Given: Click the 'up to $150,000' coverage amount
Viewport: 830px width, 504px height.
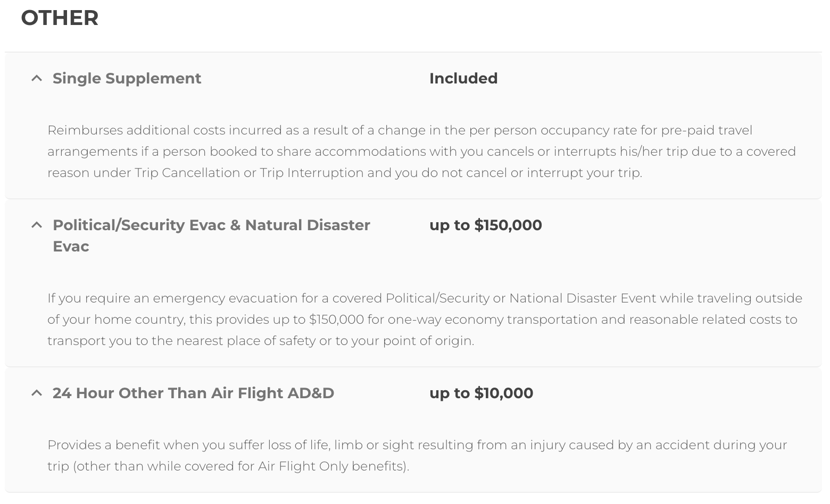Looking at the screenshot, I should (x=485, y=225).
